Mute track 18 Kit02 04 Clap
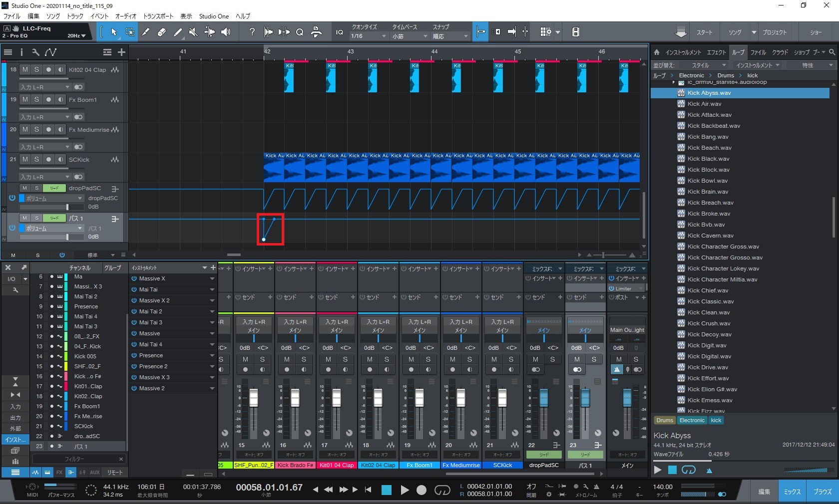This screenshot has height=504, width=839. tap(25, 69)
